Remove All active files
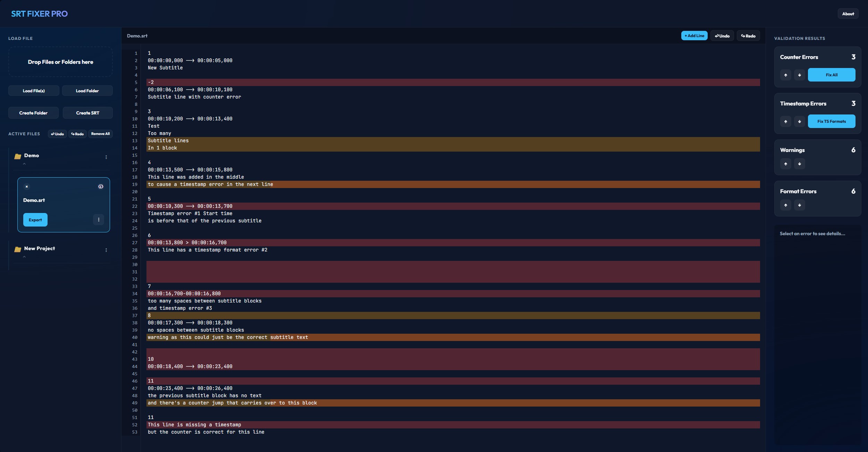The width and height of the screenshot is (868, 452). tap(100, 134)
